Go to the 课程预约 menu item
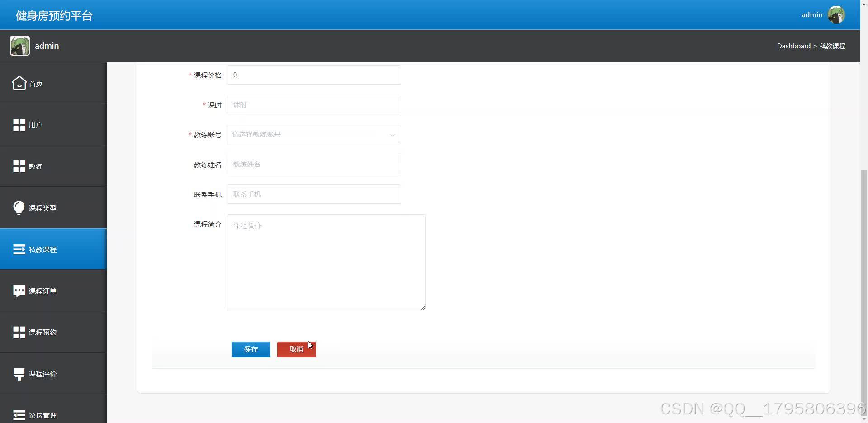 [53, 332]
